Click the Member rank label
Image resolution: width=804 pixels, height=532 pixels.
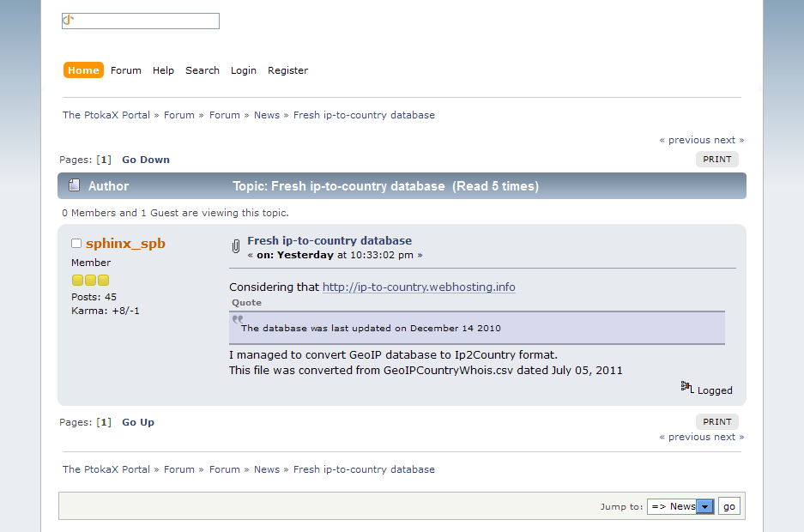[x=91, y=263]
